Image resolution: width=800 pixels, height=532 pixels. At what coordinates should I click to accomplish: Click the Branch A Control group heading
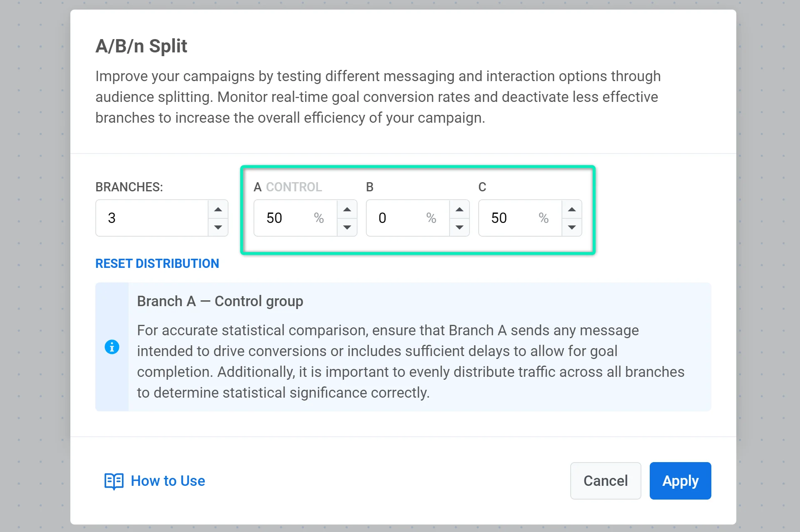(x=220, y=301)
